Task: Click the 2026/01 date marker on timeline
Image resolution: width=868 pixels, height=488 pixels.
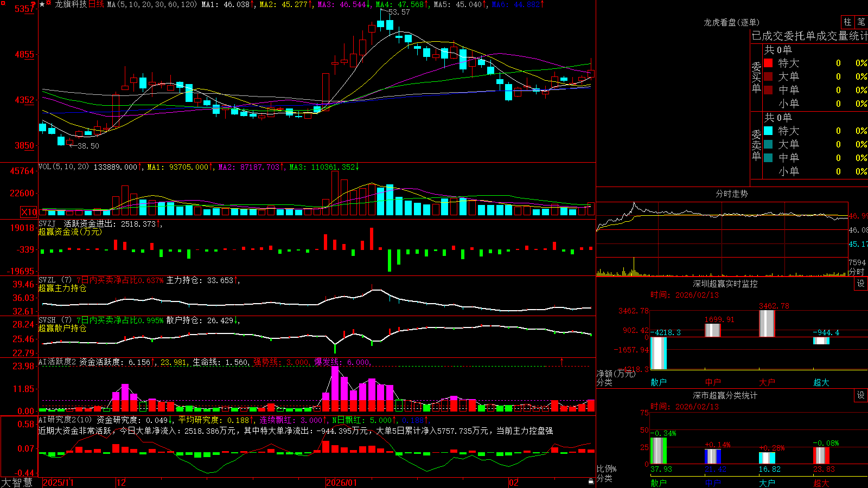Action: [x=342, y=483]
